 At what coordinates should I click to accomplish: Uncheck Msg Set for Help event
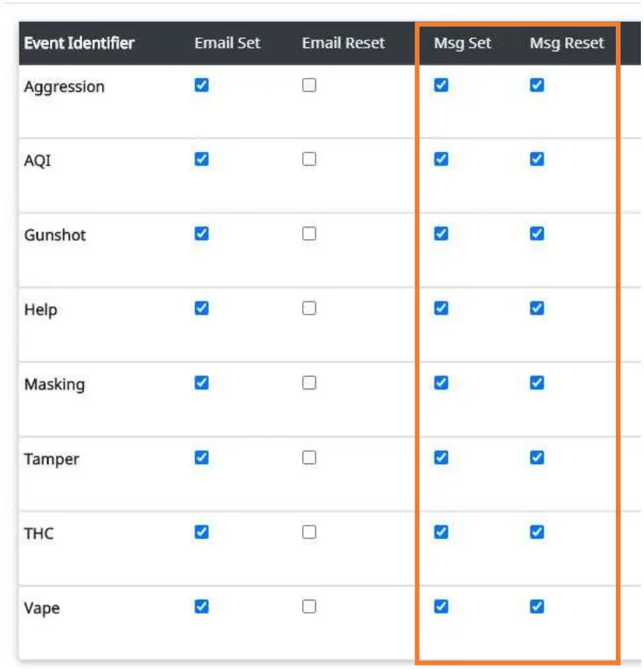tap(441, 308)
